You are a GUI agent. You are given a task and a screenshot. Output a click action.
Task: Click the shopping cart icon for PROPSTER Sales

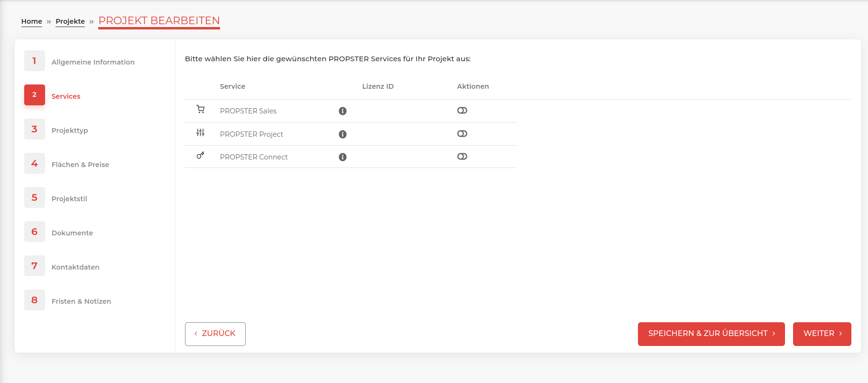(x=201, y=110)
